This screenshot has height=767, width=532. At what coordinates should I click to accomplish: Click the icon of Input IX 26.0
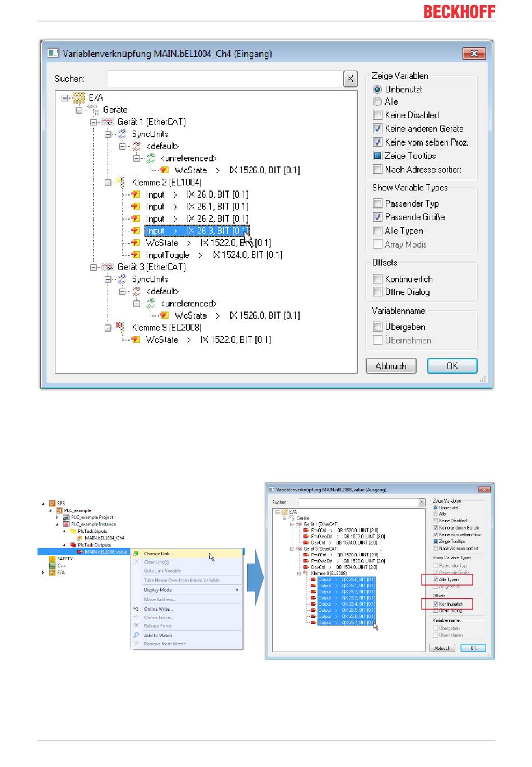pos(136,195)
